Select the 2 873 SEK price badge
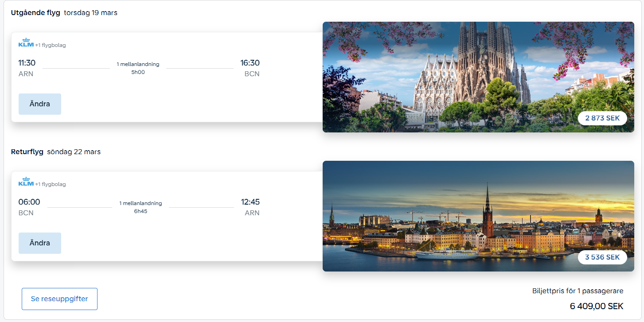 602,118
